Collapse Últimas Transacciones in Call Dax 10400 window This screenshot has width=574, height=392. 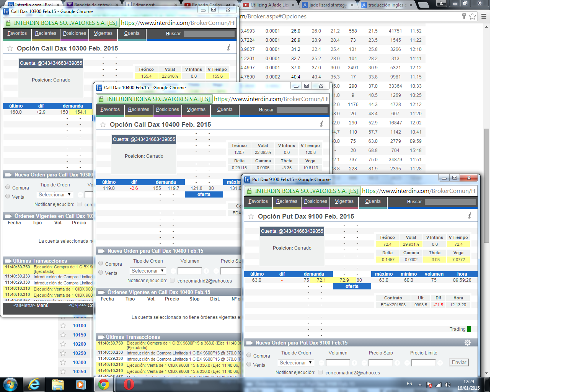101,337
